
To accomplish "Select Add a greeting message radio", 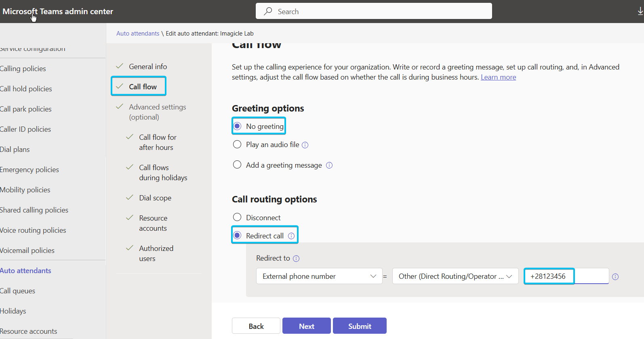I will pyautogui.click(x=238, y=165).
